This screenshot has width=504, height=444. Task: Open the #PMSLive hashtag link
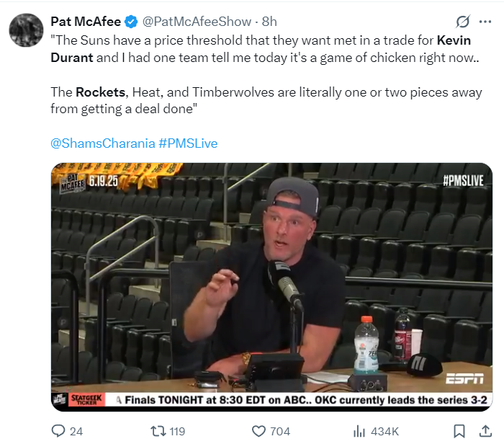[x=188, y=143]
